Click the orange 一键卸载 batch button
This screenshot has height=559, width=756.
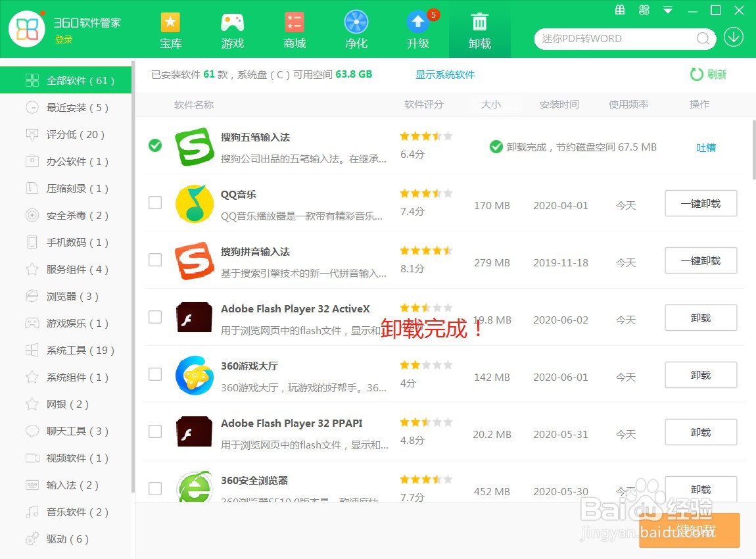tap(690, 530)
